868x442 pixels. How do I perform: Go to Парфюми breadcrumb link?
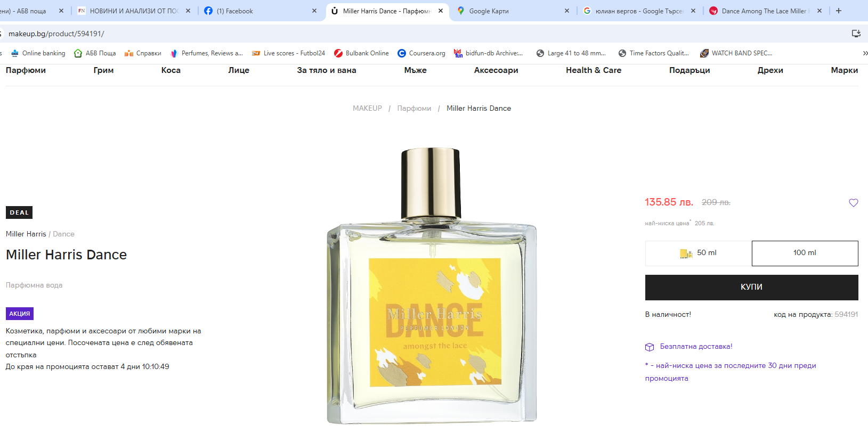(414, 108)
